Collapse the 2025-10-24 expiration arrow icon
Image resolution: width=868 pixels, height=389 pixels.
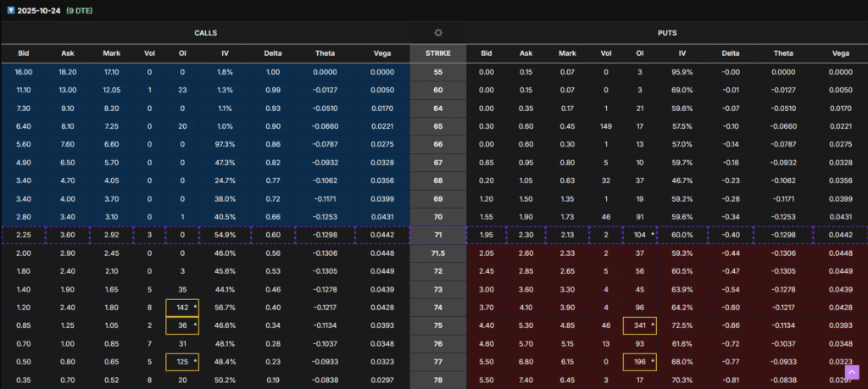[10, 9]
